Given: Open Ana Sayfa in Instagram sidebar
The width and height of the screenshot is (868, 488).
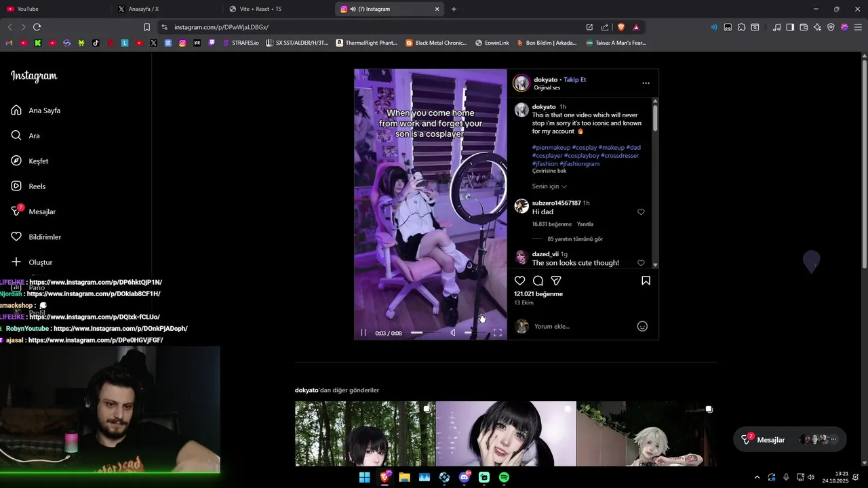Looking at the screenshot, I should pos(36,110).
